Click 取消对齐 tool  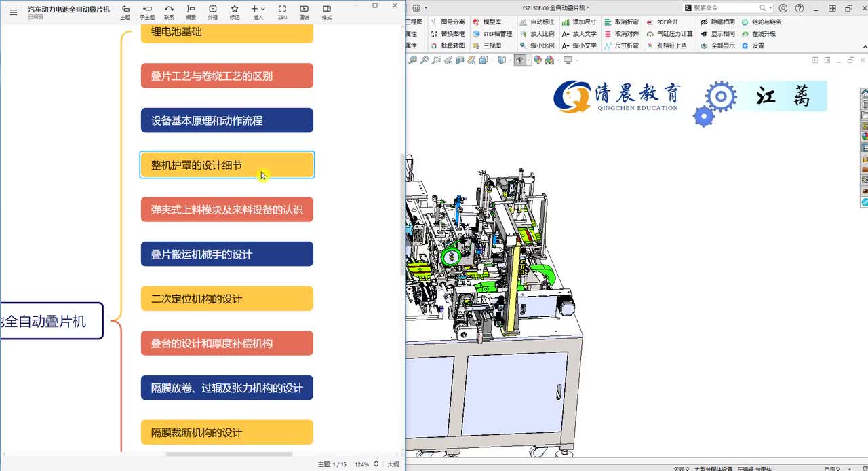coord(621,34)
